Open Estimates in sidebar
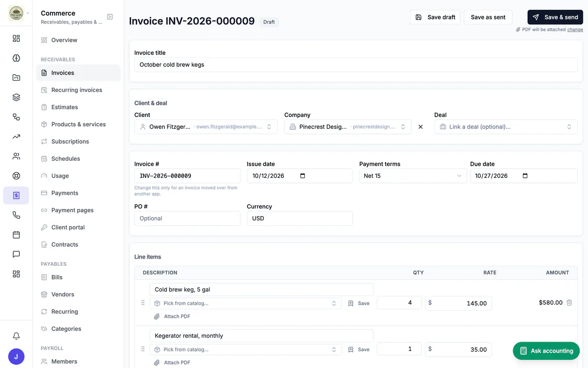The height and width of the screenshot is (368, 588). point(78,107)
